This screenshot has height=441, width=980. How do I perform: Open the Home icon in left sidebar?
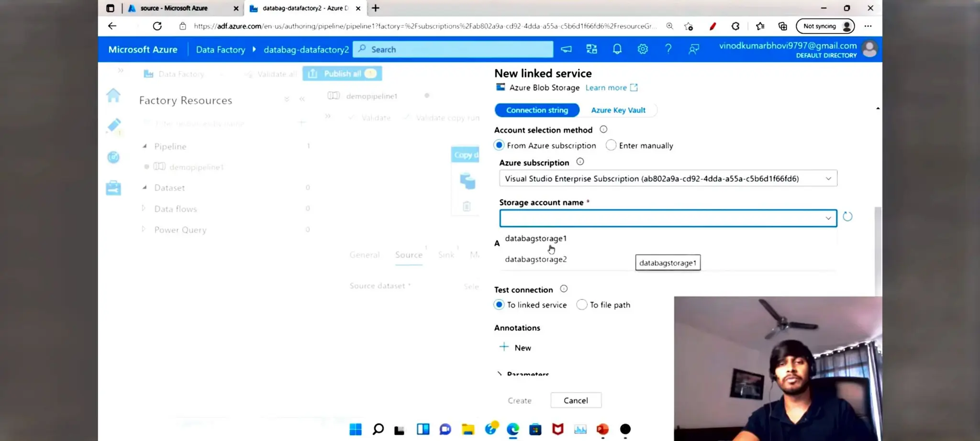(x=113, y=95)
